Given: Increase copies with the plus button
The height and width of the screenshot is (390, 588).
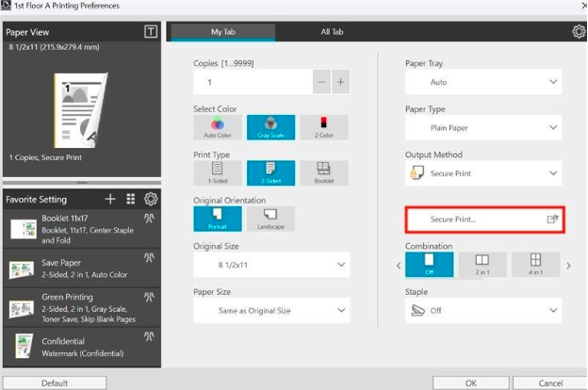Looking at the screenshot, I should (x=340, y=82).
